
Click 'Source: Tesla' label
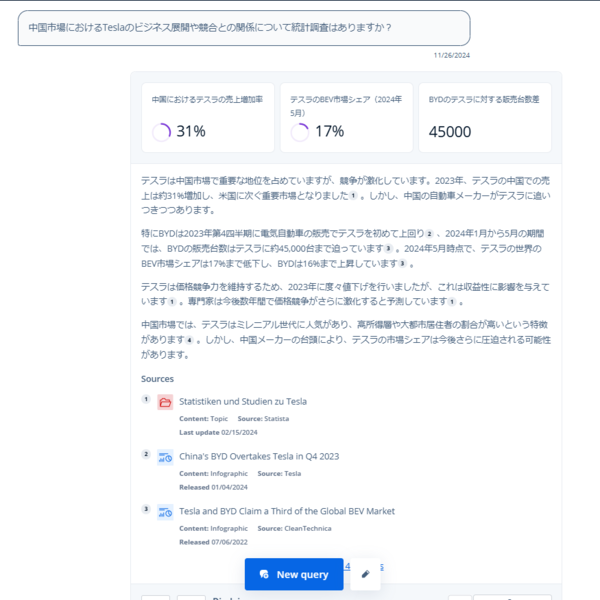[279, 473]
